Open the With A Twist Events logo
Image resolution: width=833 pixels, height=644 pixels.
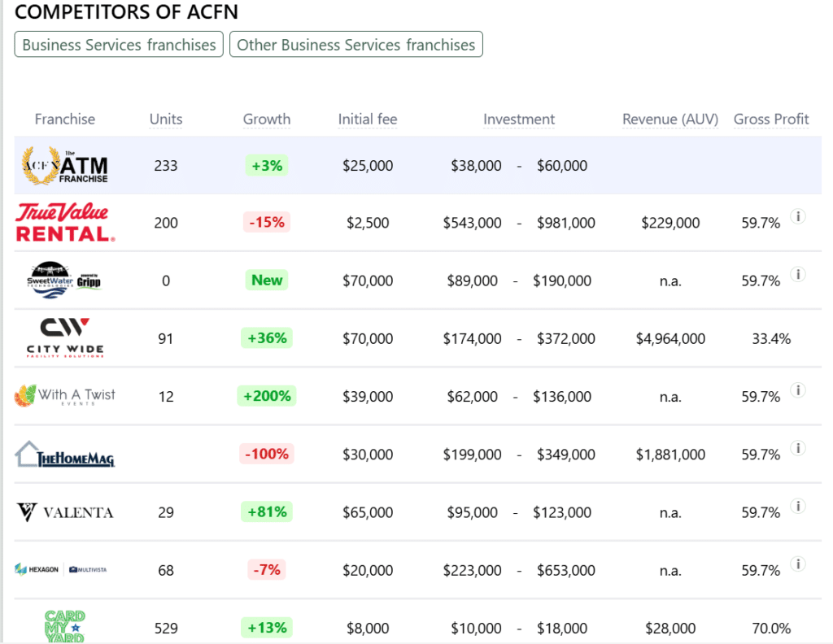tap(65, 396)
